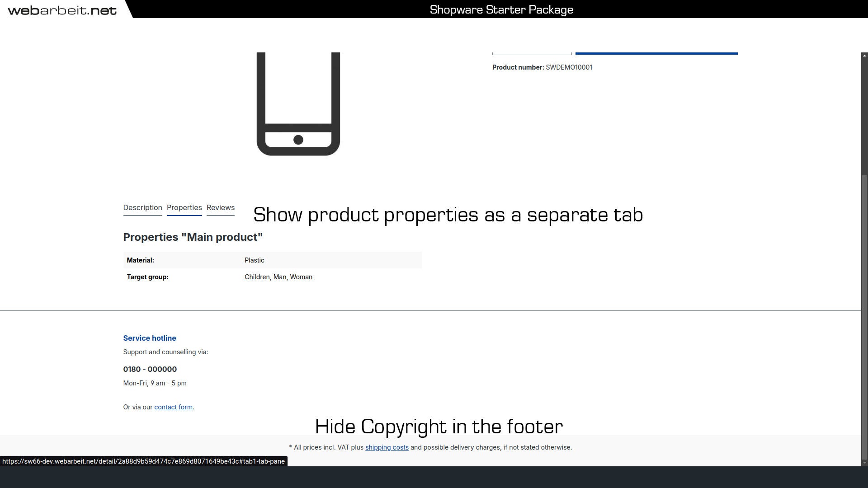The height and width of the screenshot is (488, 868).
Task: Click Support and counselling via: text
Action: [x=165, y=352]
